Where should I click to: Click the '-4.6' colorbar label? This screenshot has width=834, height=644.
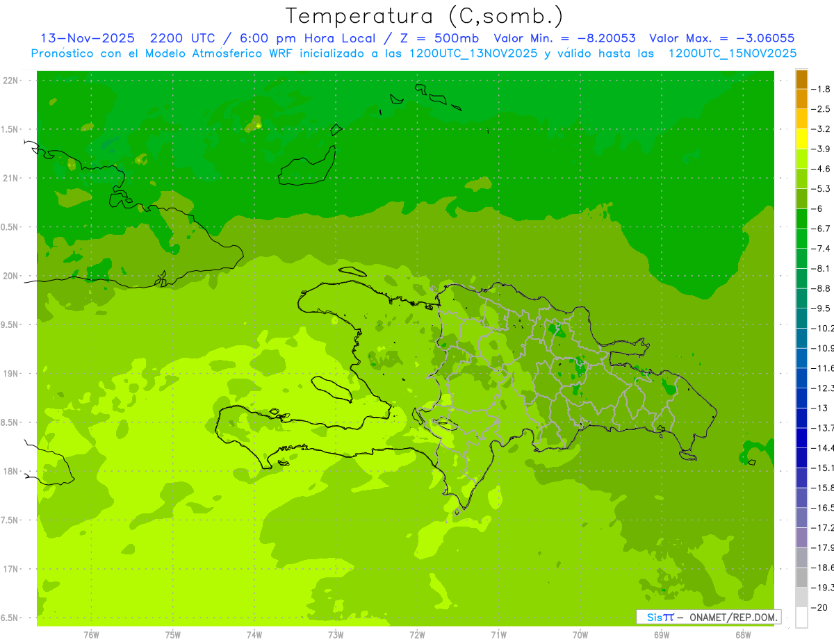click(x=821, y=169)
